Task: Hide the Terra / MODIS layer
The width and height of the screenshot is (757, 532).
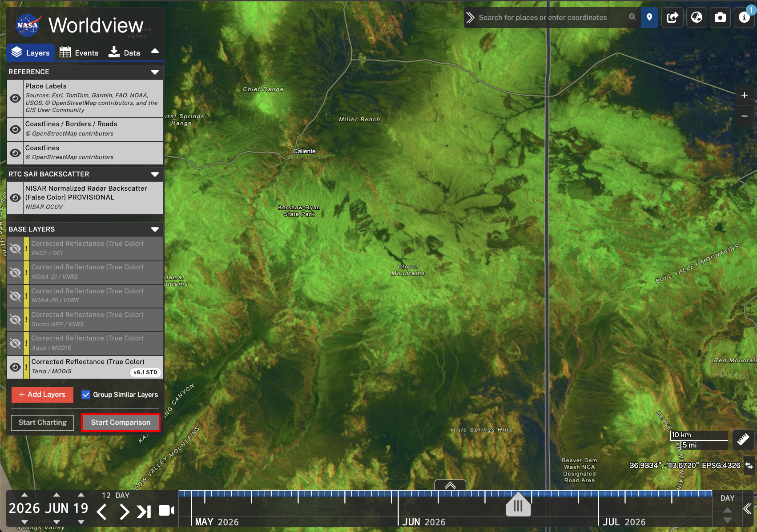Action: pyautogui.click(x=15, y=367)
